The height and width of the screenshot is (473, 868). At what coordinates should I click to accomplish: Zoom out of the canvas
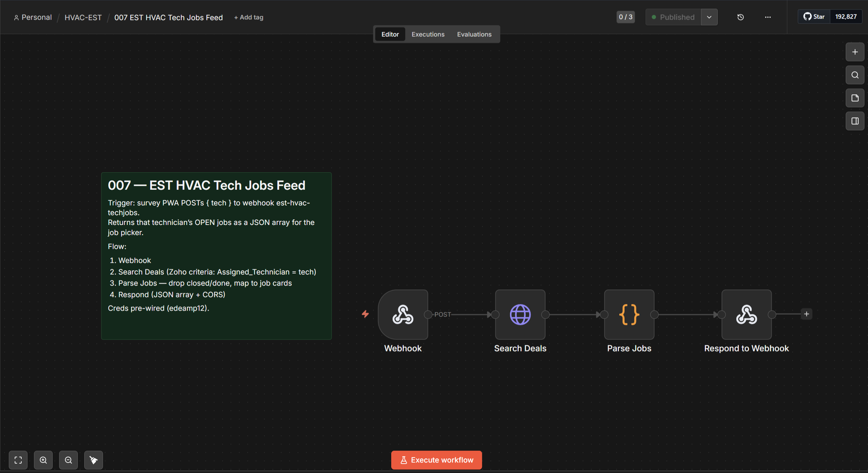click(x=68, y=460)
